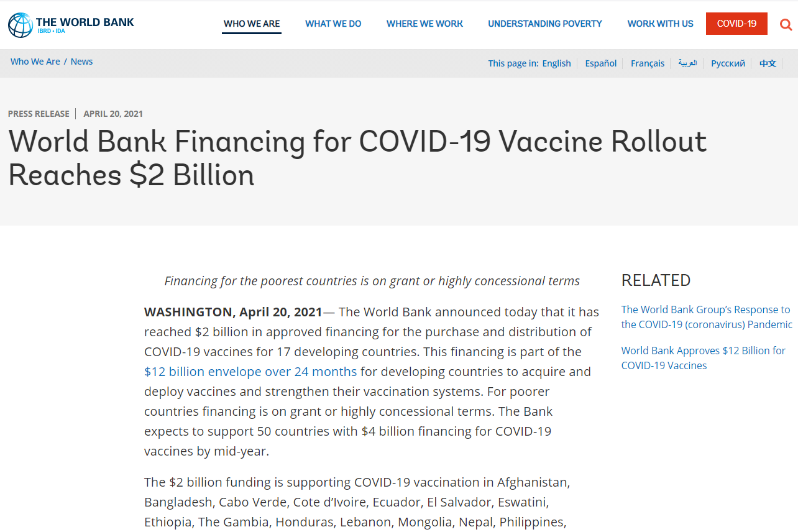
Task: Read the World Bank COVID-19 Pandemic Response article
Action: point(706,316)
